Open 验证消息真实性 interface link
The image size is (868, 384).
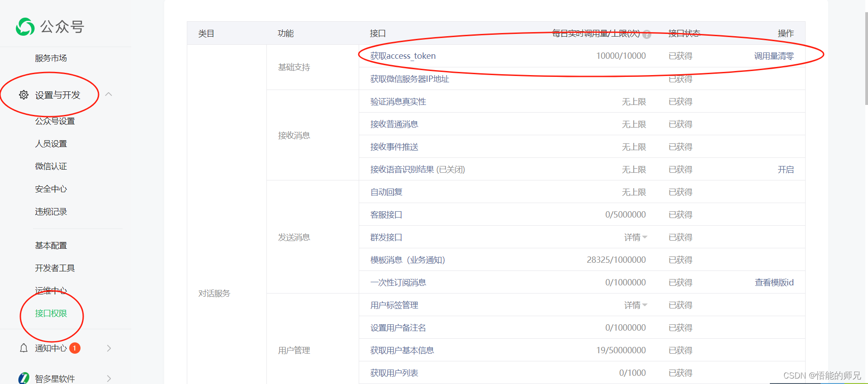pyautogui.click(x=398, y=101)
